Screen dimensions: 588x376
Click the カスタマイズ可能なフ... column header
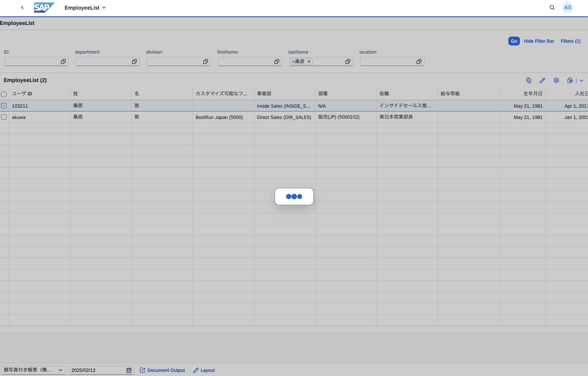(x=223, y=94)
